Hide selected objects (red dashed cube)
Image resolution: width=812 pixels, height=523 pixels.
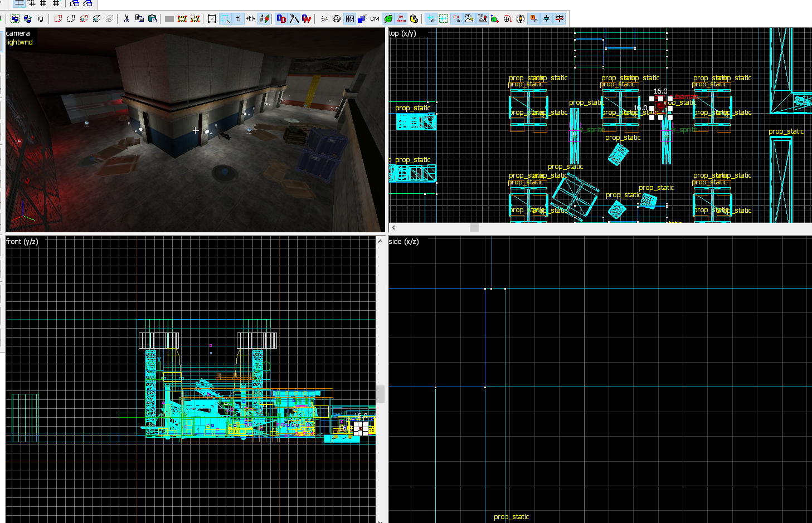pyautogui.click(x=58, y=18)
